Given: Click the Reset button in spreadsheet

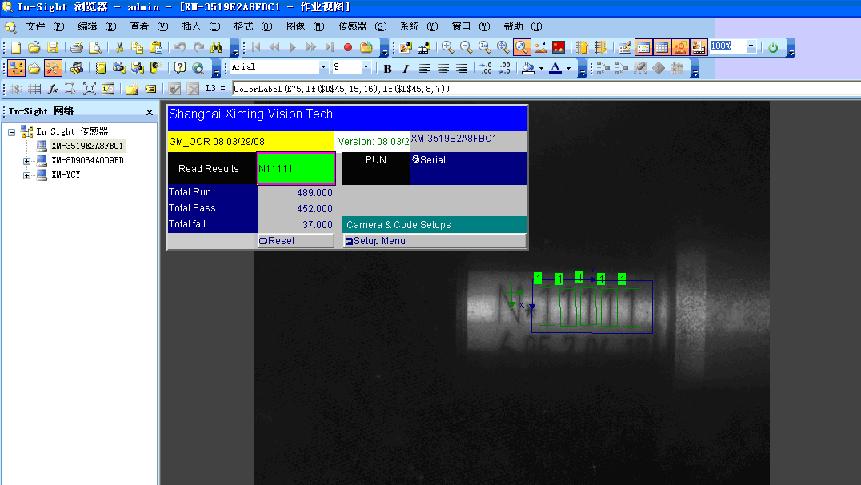Looking at the screenshot, I should [x=277, y=241].
